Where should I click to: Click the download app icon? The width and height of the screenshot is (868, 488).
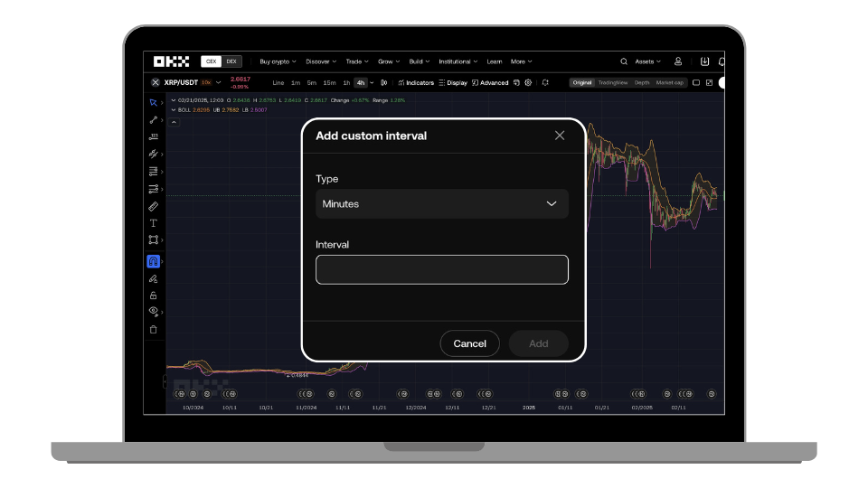click(704, 61)
